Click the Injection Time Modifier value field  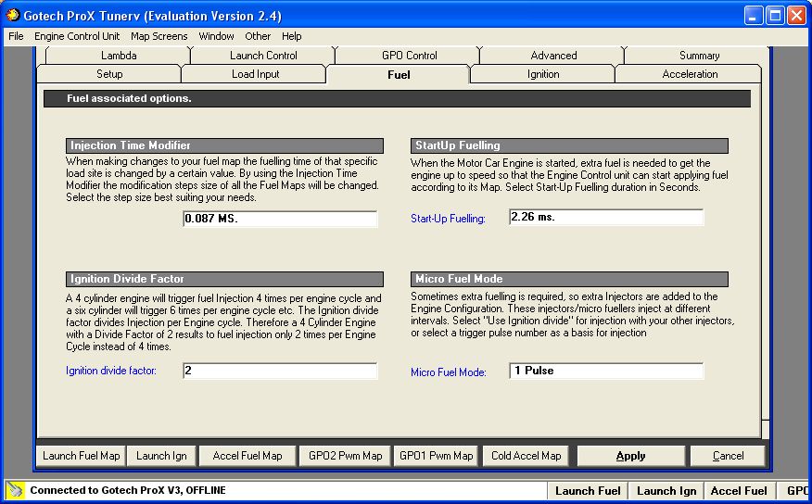pyautogui.click(x=280, y=219)
